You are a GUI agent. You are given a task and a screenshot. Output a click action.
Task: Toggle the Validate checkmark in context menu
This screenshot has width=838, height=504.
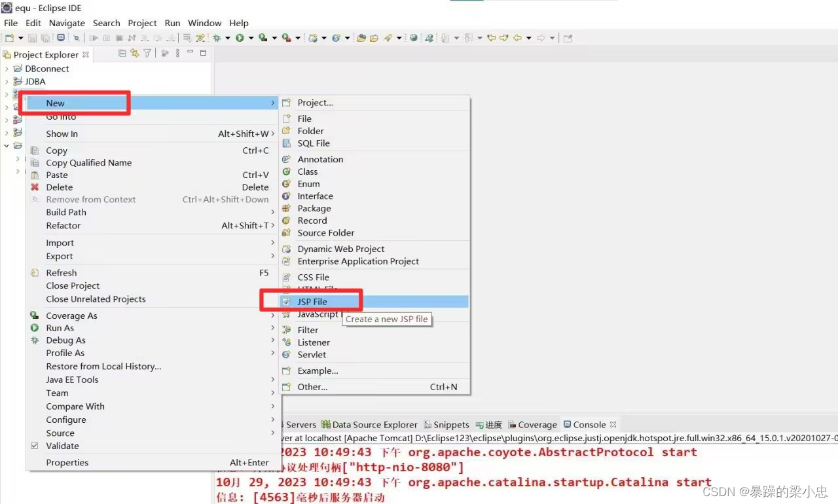pos(35,446)
